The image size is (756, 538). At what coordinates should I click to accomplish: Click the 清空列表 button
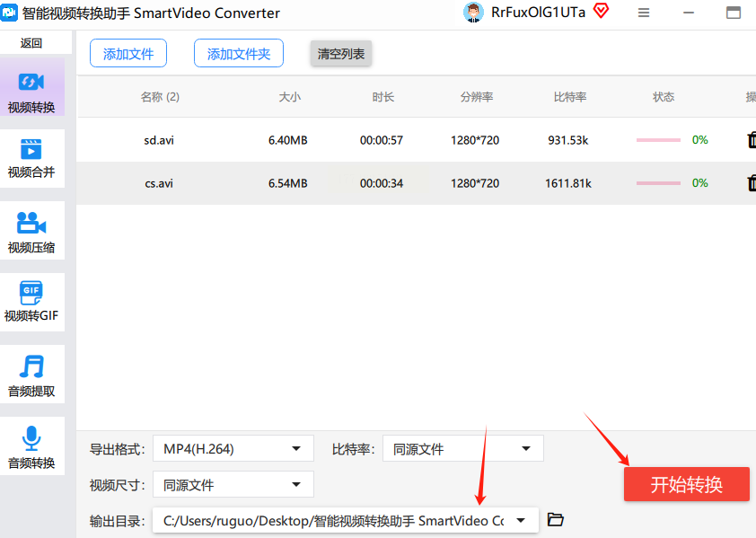[x=341, y=54]
